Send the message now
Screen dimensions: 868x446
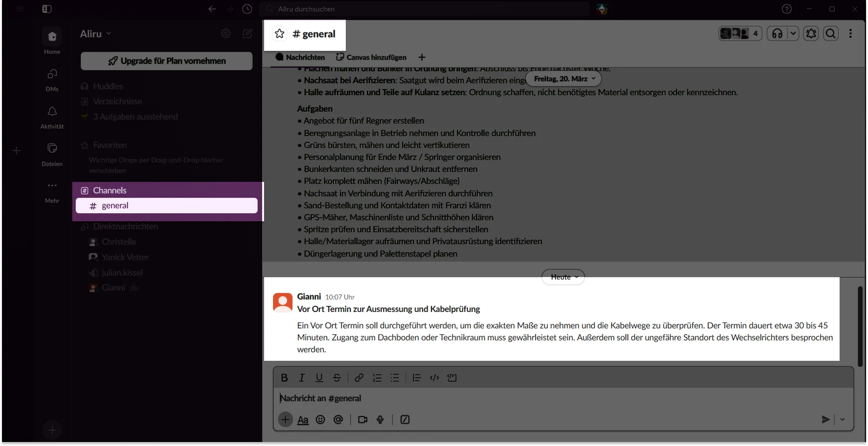click(x=826, y=420)
